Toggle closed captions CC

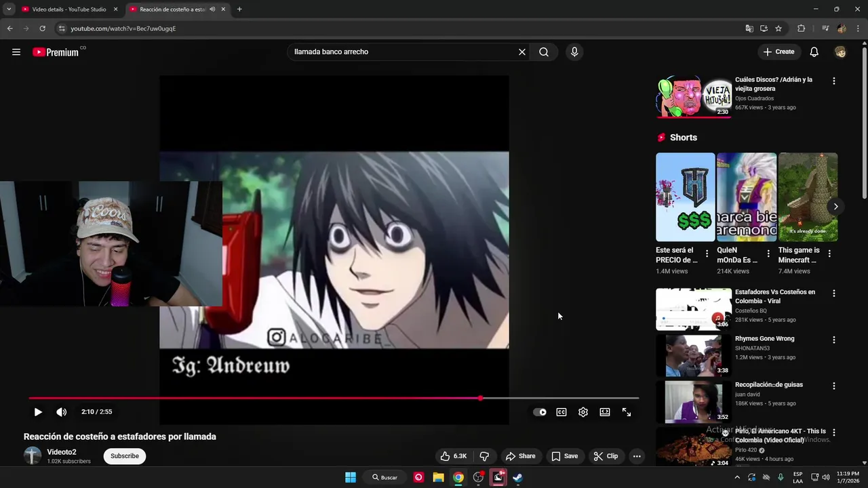[561, 412]
